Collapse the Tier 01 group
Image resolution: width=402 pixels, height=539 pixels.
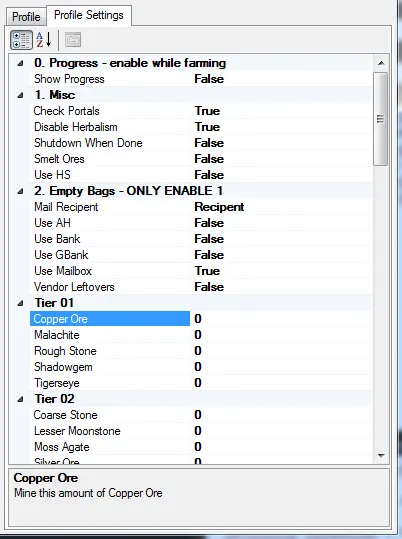[x=20, y=303]
